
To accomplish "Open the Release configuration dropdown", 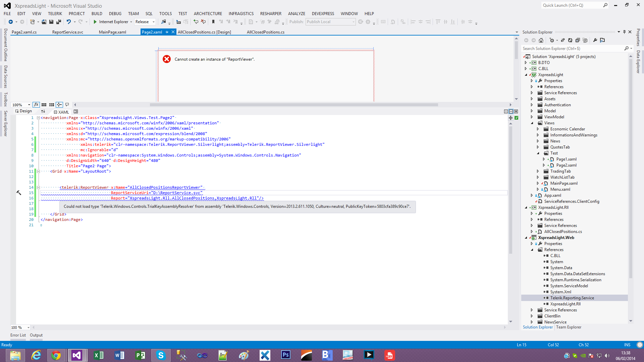I will 154,22.
